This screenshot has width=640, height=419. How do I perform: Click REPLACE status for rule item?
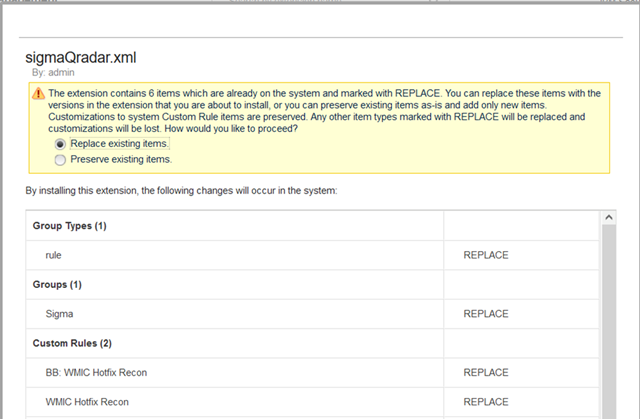click(486, 255)
